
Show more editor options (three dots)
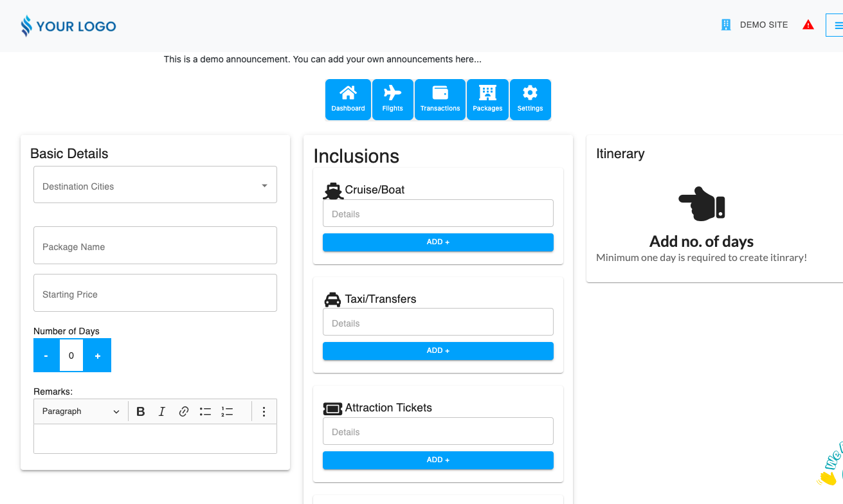point(264,411)
